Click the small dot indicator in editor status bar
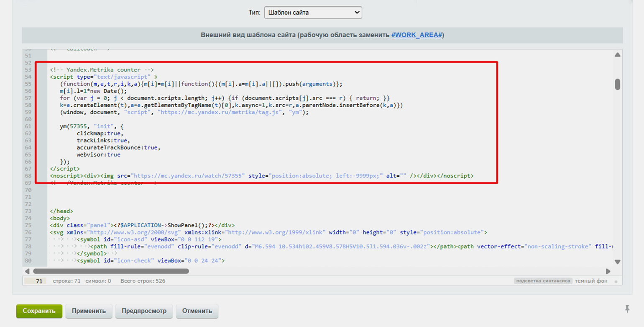This screenshot has height=327, width=644. (616, 281)
